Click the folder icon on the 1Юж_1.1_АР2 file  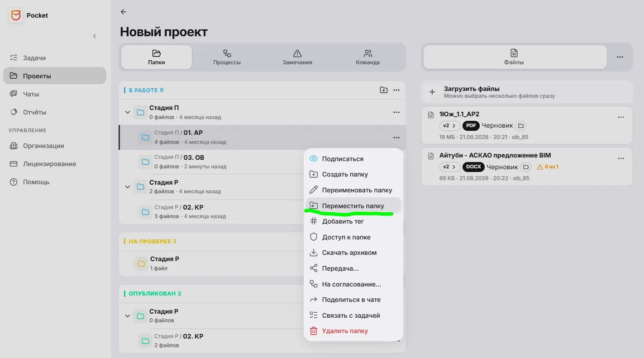(x=521, y=126)
